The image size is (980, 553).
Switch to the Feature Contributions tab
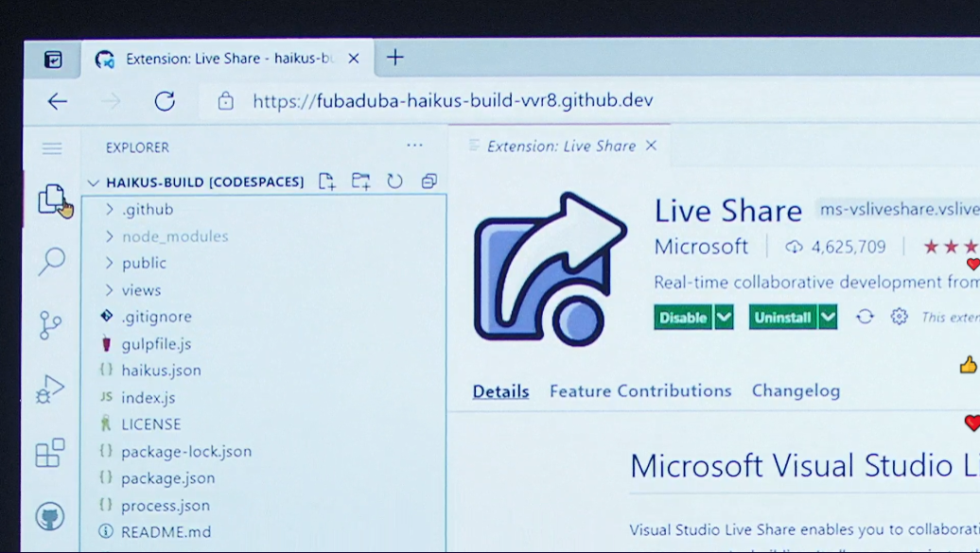tap(640, 391)
